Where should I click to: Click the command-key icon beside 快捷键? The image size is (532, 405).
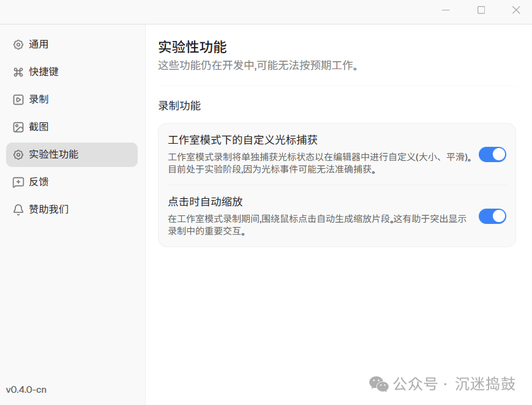pyautogui.click(x=18, y=72)
